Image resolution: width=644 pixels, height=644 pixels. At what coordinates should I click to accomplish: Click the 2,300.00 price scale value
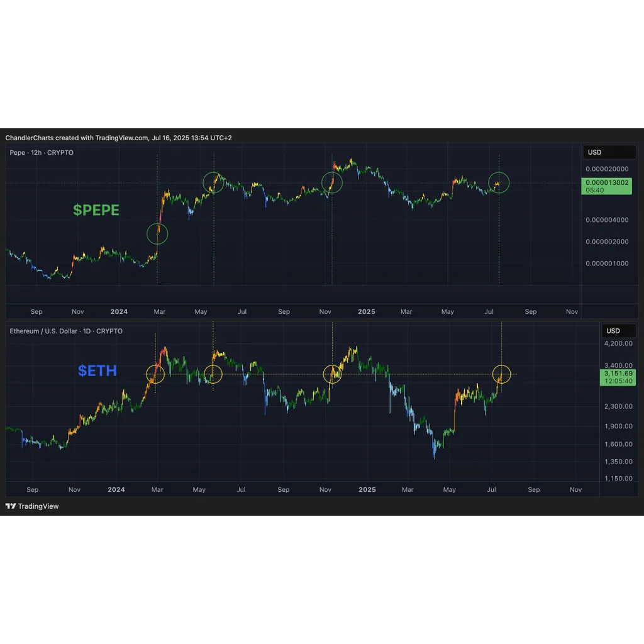click(x=618, y=406)
